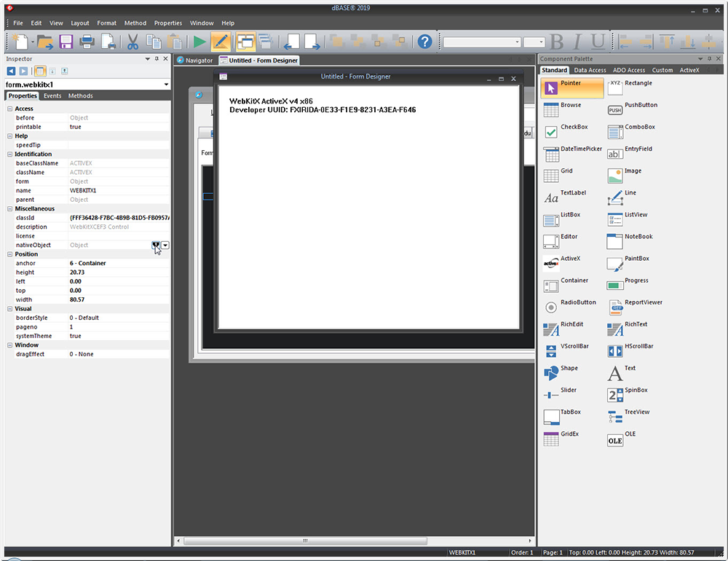Viewport: 728px width, 561px height.
Task: Switch to the Methods tab in Inspector
Action: click(x=80, y=95)
